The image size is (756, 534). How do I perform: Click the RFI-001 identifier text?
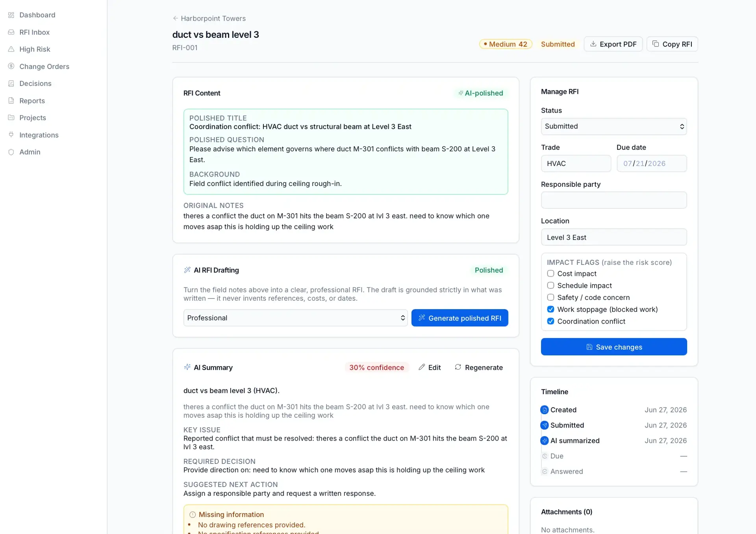click(185, 48)
